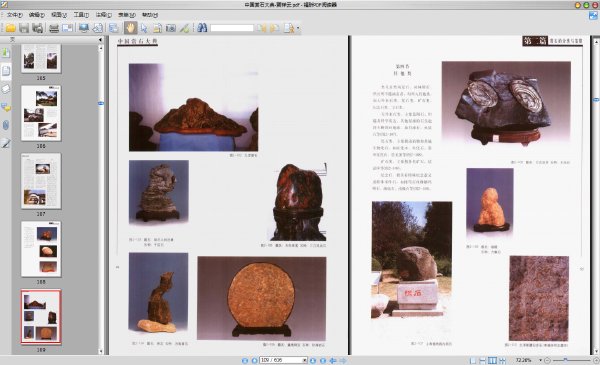Switch to single page layout

[x=473, y=360]
